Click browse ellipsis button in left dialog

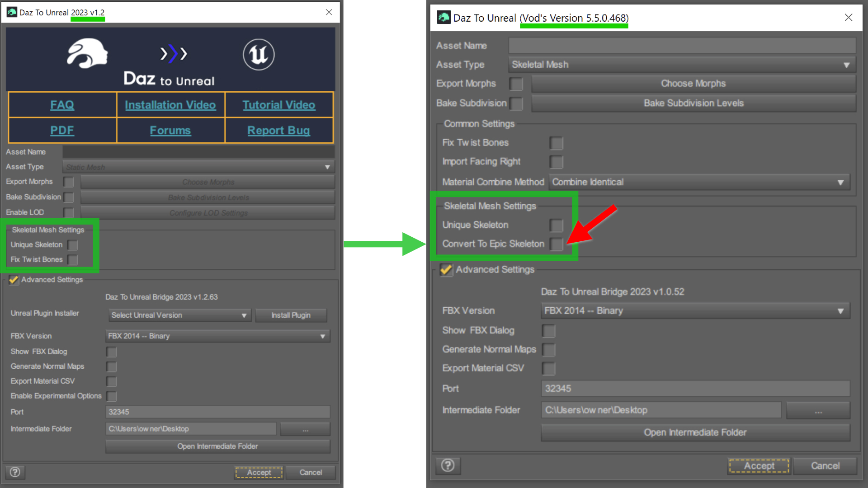(x=305, y=429)
